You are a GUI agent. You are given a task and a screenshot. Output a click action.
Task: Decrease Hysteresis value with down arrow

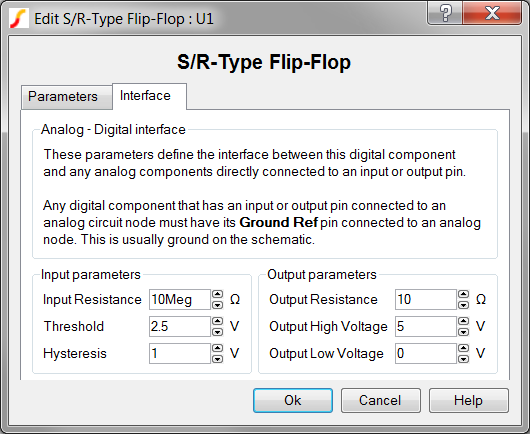217,359
